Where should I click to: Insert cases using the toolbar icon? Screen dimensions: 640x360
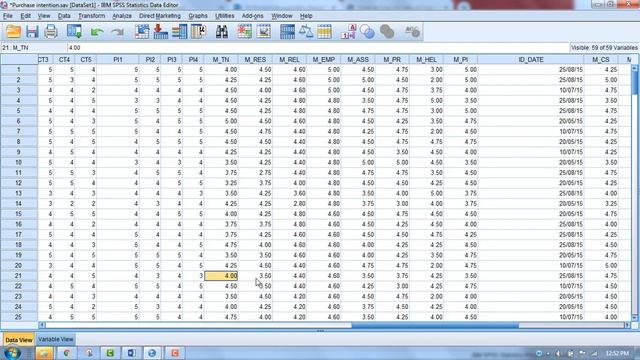point(244,31)
